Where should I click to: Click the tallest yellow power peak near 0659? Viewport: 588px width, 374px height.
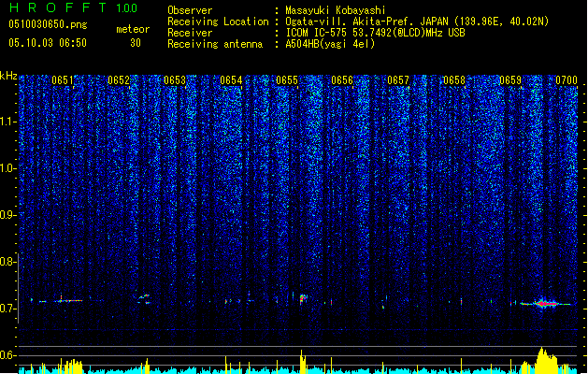tap(546, 361)
